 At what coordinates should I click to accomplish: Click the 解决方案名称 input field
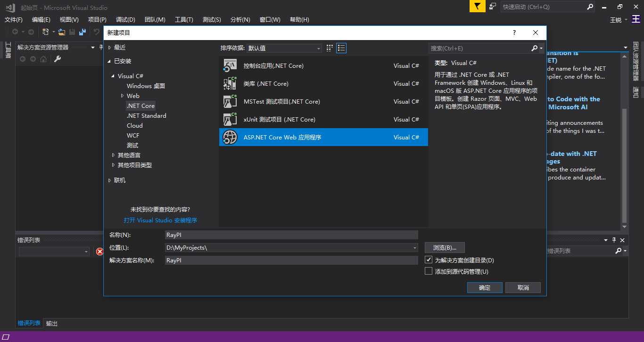pyautogui.click(x=291, y=260)
